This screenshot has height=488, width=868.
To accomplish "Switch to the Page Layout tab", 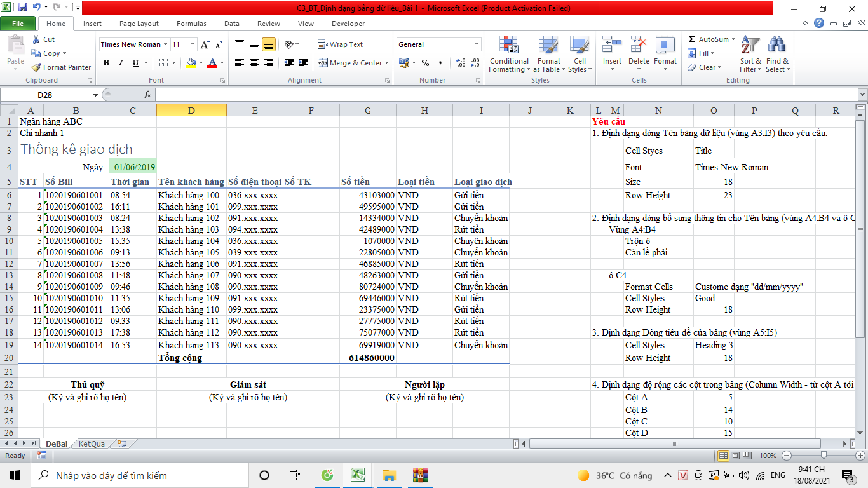I will [x=139, y=24].
